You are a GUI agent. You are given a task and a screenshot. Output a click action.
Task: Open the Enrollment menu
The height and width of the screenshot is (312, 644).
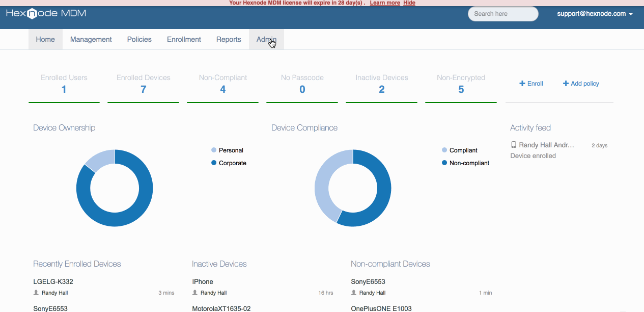[x=184, y=39]
